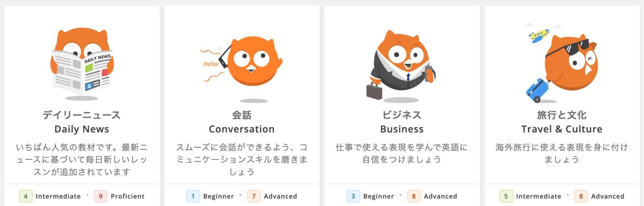Image resolution: width=644 pixels, height=206 pixels.
Task: Click the level 9 Proficient badge
Action: pos(101,196)
